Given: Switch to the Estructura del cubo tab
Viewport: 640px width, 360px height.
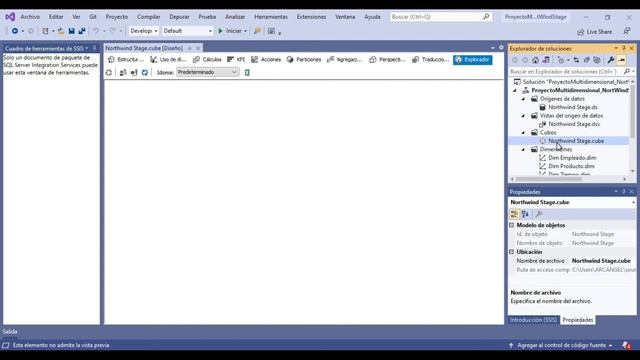Looking at the screenshot, I should coord(126,60).
